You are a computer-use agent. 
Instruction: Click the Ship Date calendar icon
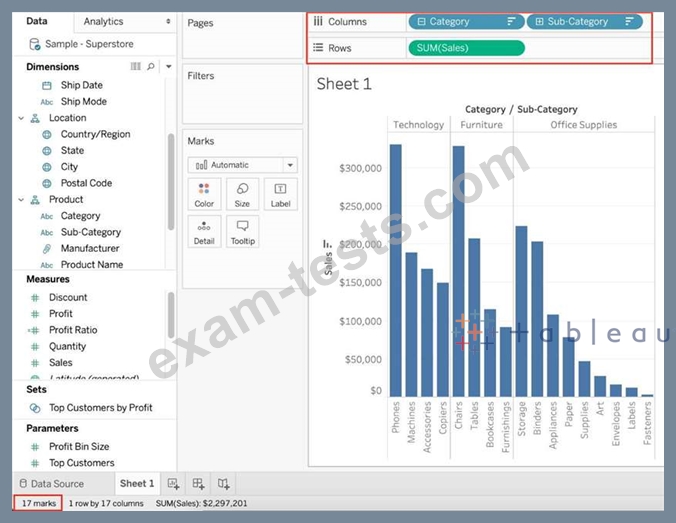pos(47,85)
